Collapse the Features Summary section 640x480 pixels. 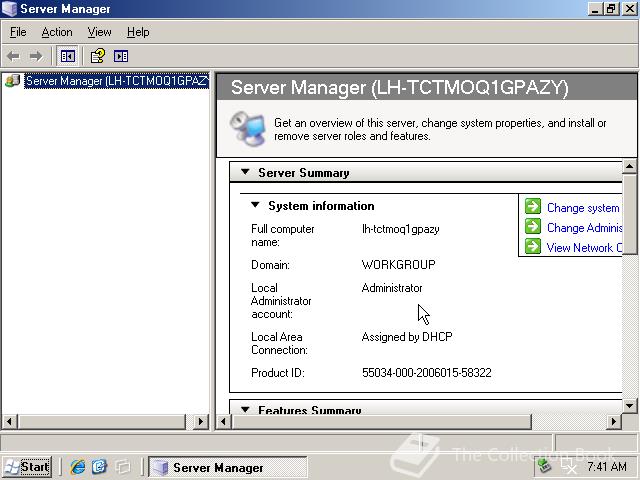245,409
